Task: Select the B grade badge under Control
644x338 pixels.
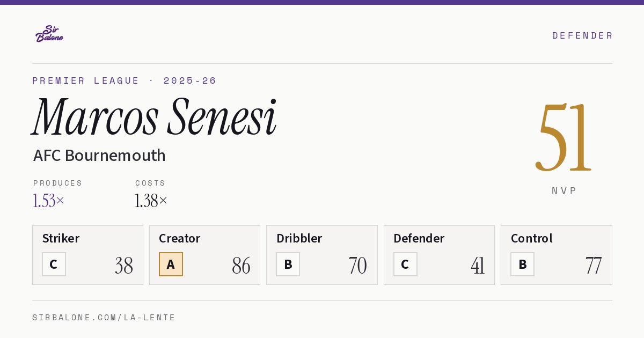Action: [x=522, y=264]
